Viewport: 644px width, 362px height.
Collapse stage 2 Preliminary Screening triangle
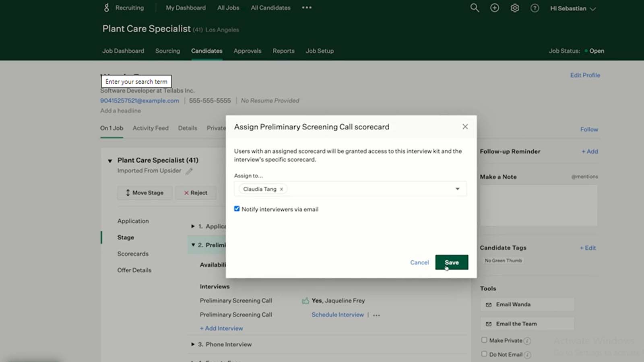click(193, 245)
